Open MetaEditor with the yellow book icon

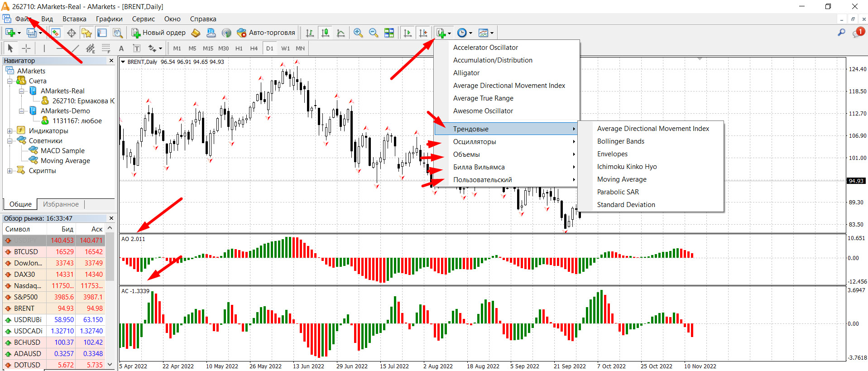(x=196, y=33)
